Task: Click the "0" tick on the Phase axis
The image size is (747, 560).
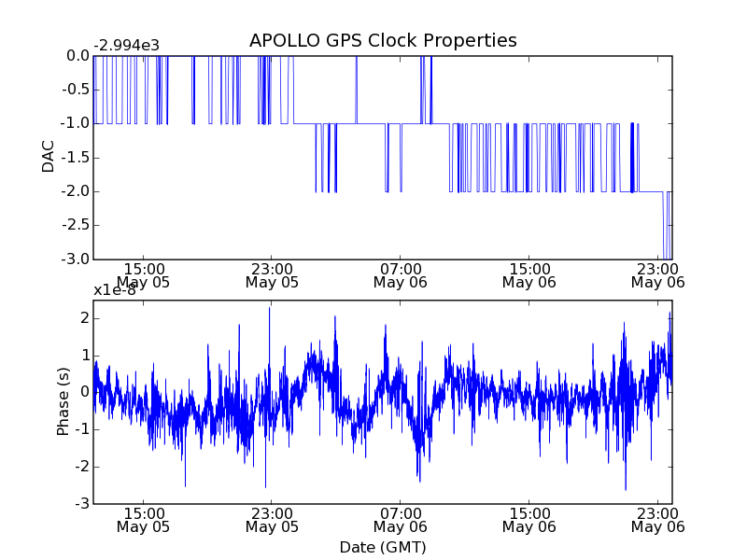Action: click(85, 392)
